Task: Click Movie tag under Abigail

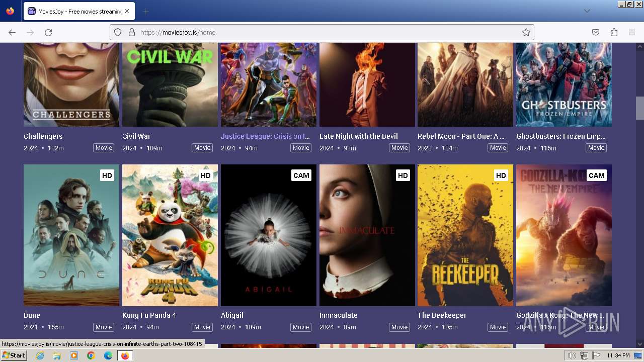Action: click(x=301, y=327)
